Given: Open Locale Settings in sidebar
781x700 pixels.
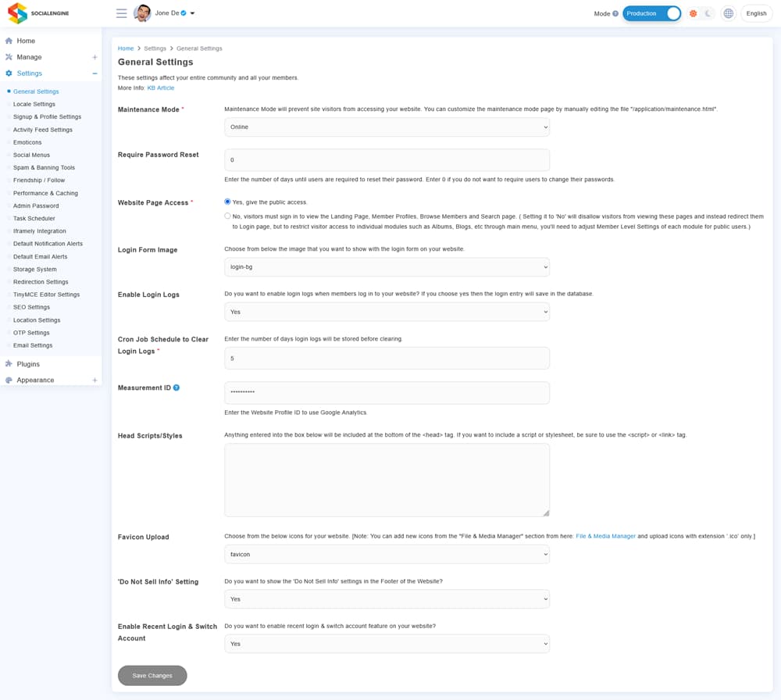Looking at the screenshot, I should coord(34,104).
